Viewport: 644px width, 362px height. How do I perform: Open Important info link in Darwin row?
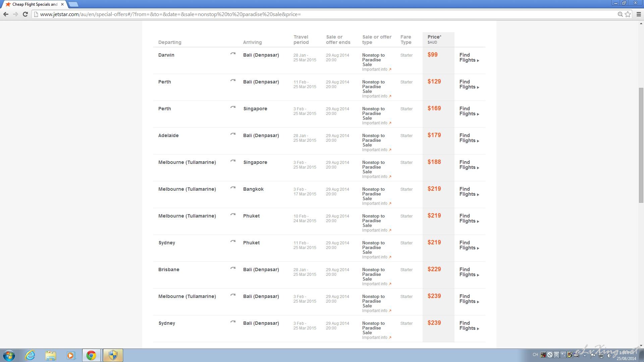377,69
